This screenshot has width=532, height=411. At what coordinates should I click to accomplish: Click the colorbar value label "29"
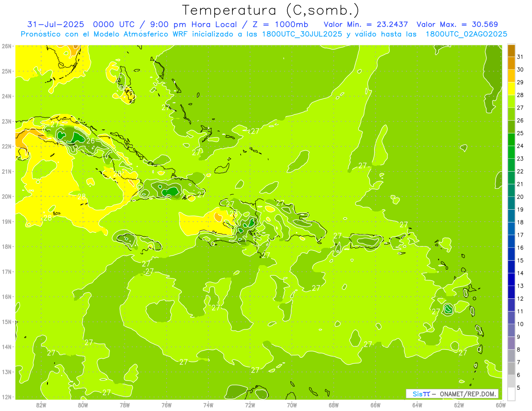click(x=520, y=82)
